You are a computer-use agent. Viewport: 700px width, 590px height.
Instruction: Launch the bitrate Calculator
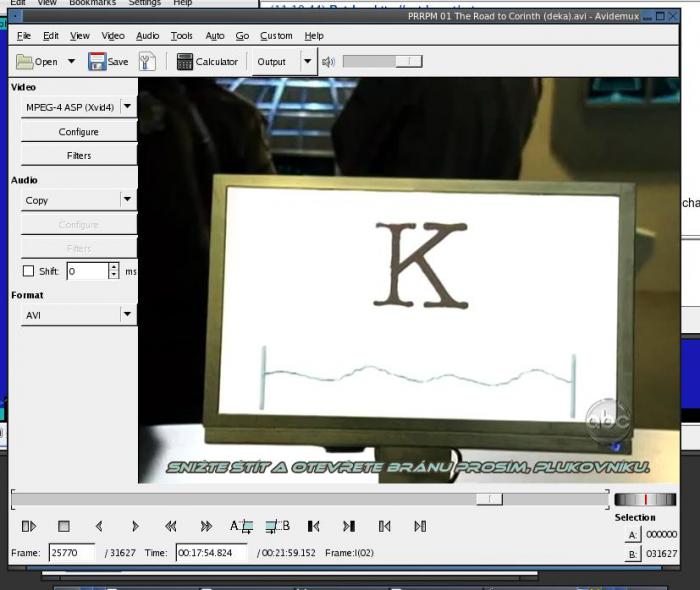pyautogui.click(x=207, y=62)
